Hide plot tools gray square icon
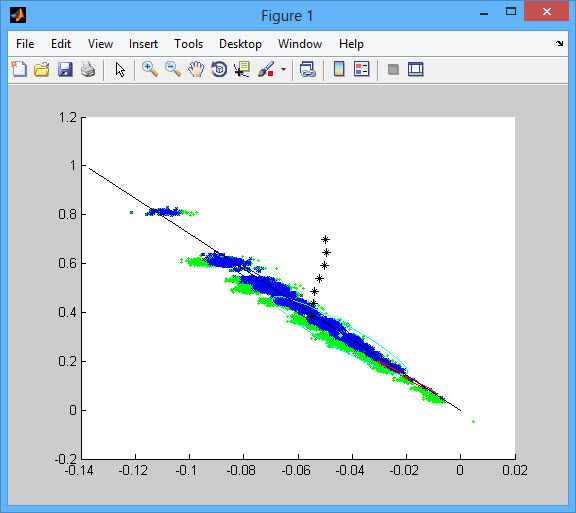The height and width of the screenshot is (513, 576). [x=393, y=69]
